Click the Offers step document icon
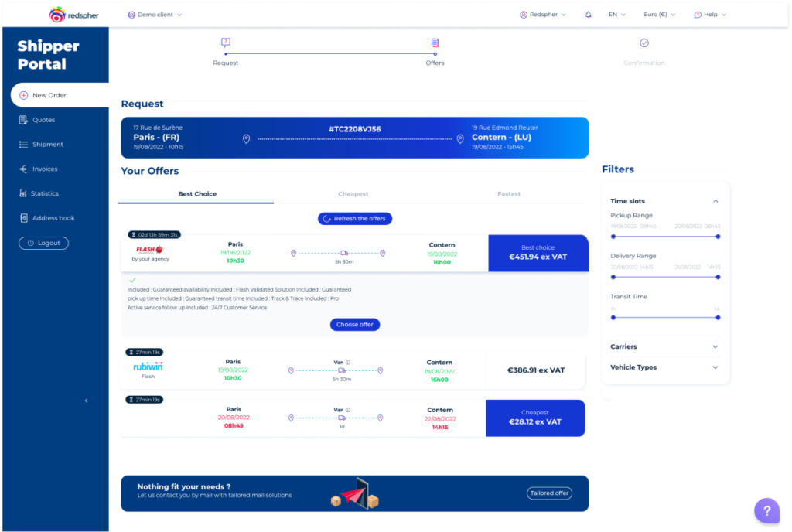The image size is (792, 532). [435, 43]
